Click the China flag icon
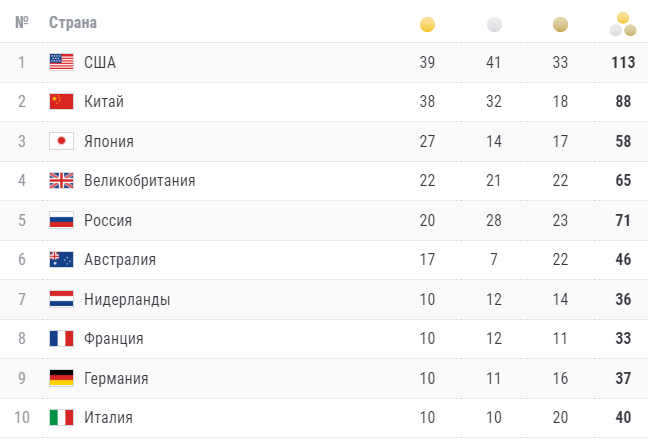 click(x=62, y=101)
